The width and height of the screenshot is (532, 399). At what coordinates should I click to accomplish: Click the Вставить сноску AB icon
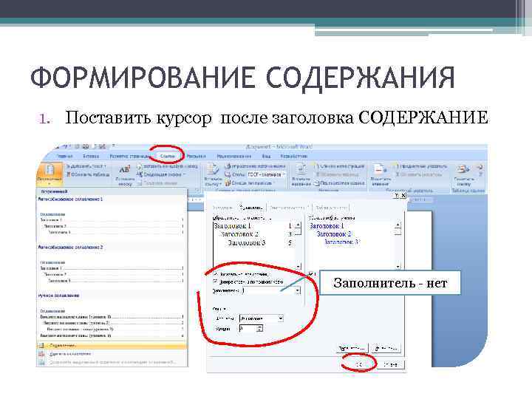coord(125,169)
